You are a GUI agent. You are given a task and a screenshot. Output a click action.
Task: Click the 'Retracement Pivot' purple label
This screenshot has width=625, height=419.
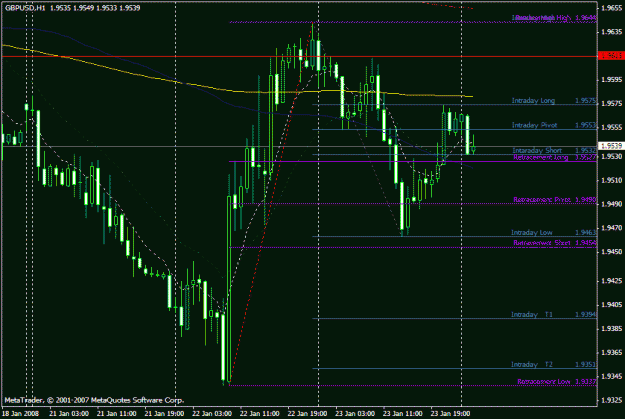pos(542,199)
